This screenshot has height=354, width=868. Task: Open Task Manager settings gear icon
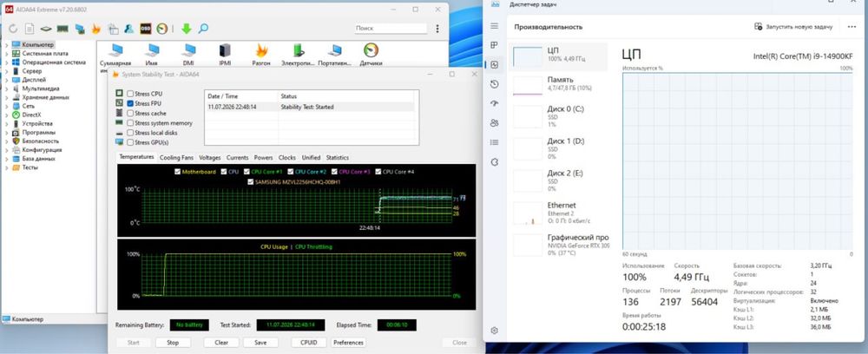click(495, 331)
